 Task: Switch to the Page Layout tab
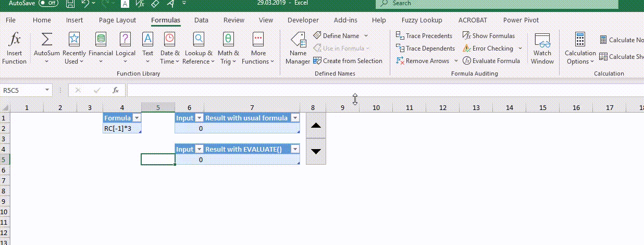tap(117, 20)
